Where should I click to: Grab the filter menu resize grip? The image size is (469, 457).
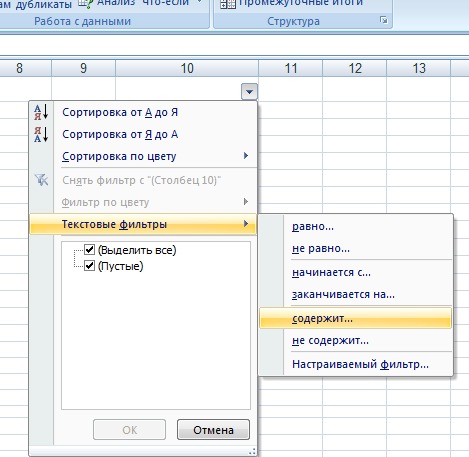tap(252, 452)
